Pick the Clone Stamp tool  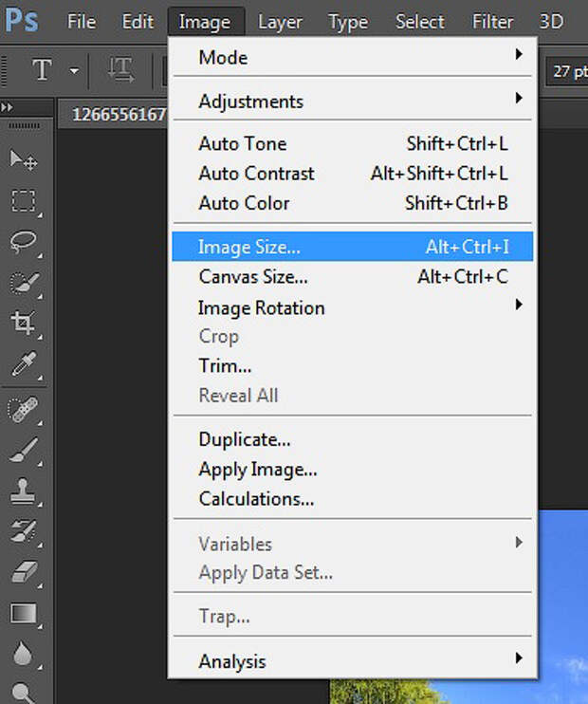click(x=23, y=491)
